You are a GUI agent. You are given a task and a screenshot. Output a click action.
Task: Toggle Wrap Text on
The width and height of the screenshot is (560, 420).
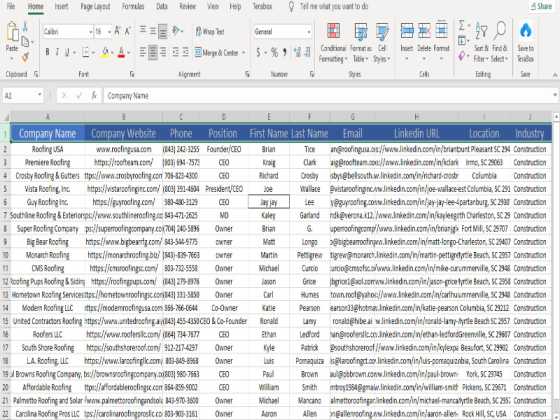[210, 31]
